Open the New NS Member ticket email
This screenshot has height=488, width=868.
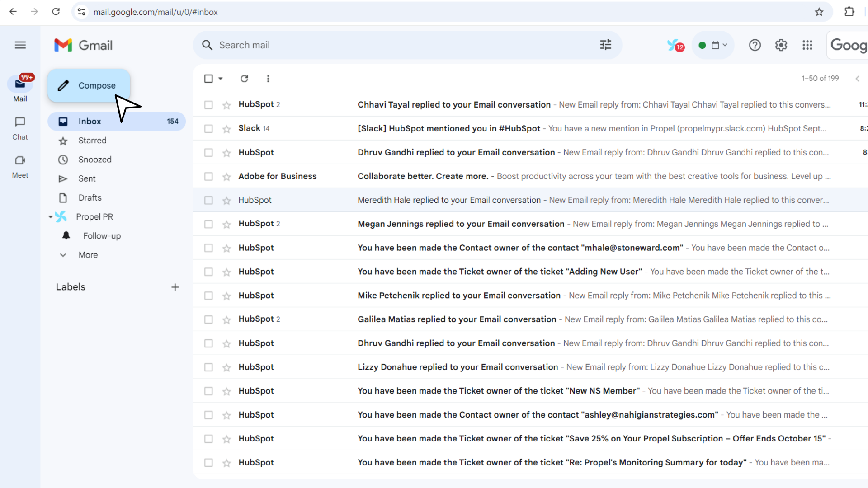coord(530,391)
